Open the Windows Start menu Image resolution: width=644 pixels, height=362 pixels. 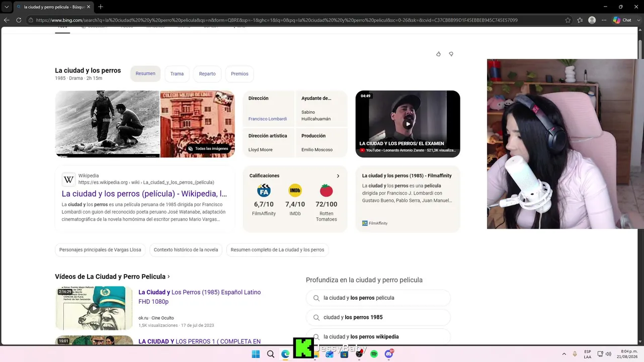coord(256,354)
